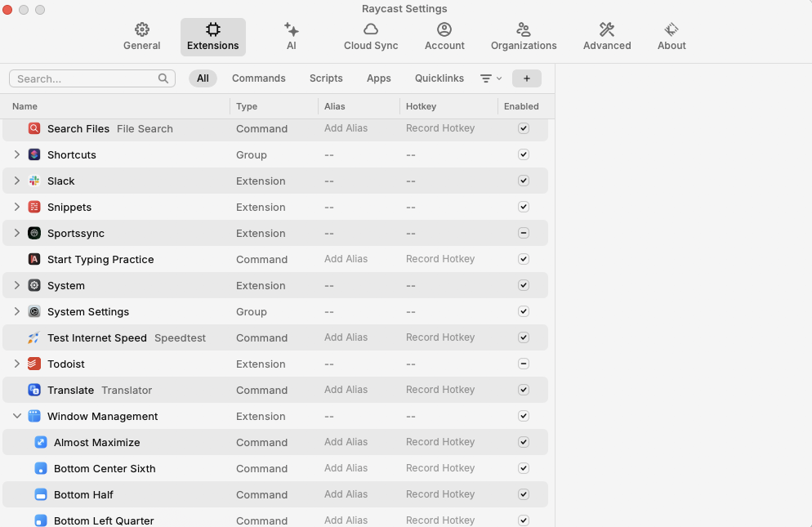Image resolution: width=812 pixels, height=527 pixels.
Task: Open the AI settings tab icon
Action: 292,29
